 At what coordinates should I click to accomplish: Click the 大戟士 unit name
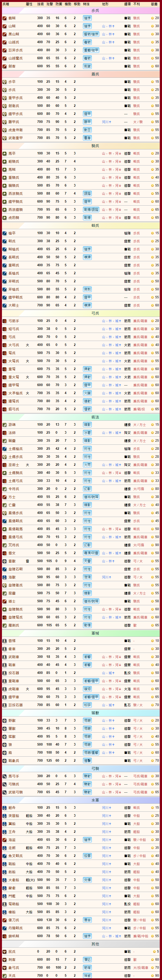pyautogui.click(x=14, y=305)
